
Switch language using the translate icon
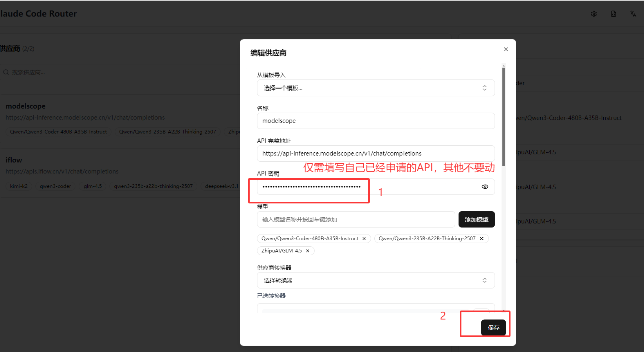[633, 14]
